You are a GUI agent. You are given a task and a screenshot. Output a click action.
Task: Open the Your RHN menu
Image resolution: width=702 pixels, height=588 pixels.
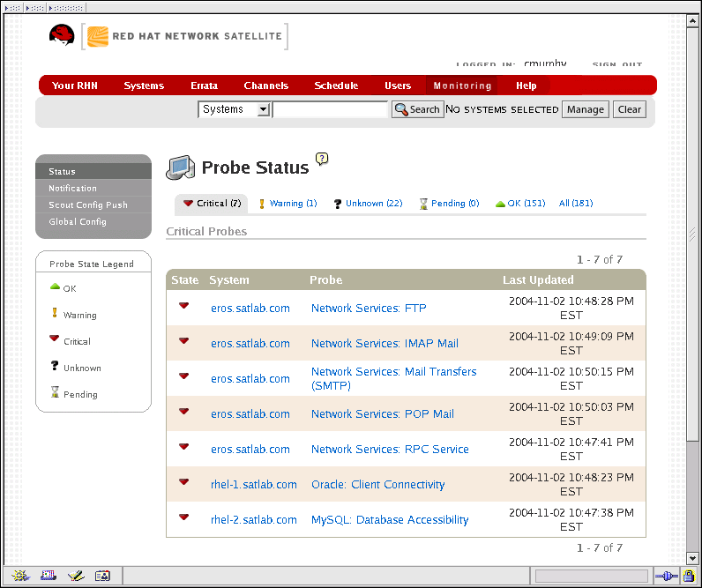75,86
